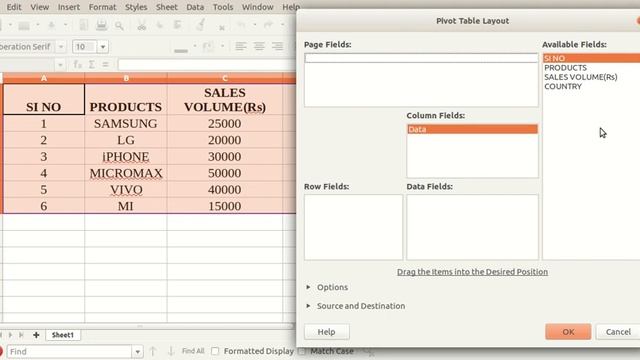This screenshot has width=640, height=360.
Task: Open Print Preview magnifier icon
Action: 119,26
